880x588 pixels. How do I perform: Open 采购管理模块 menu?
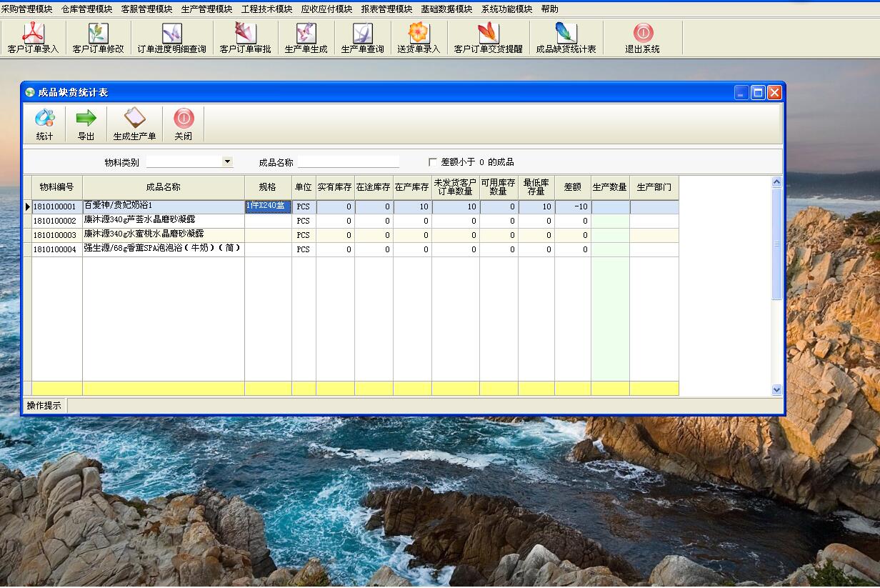[x=26, y=9]
